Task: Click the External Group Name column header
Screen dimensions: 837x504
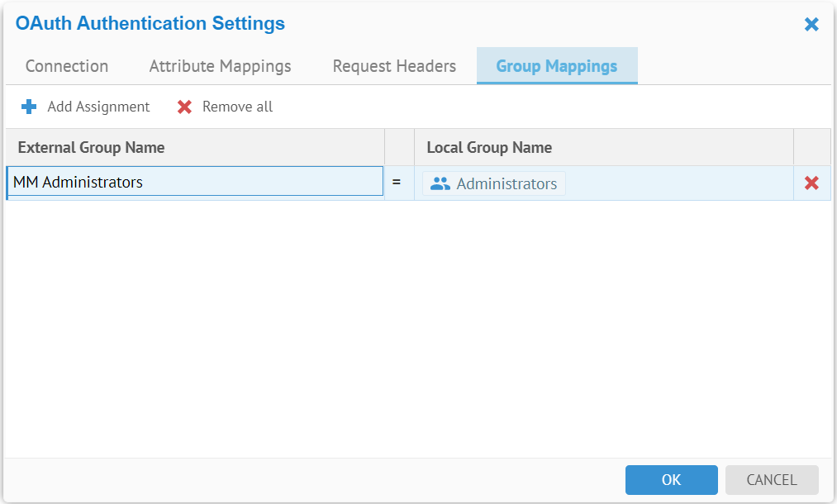Action: point(91,148)
